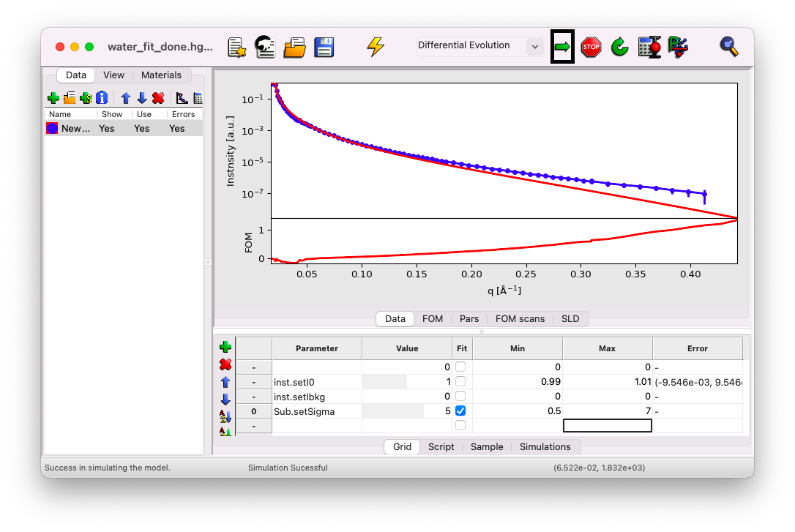This screenshot has height=532, width=795.
Task: Add a parameter row with the green plus
Action: 225,347
